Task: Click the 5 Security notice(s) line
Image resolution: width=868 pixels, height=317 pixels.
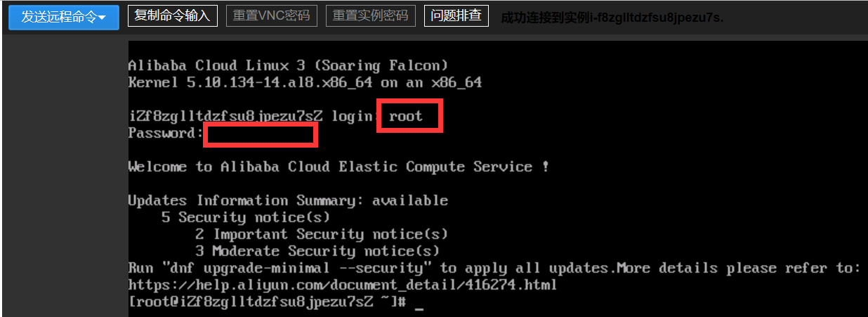Action: [245, 218]
